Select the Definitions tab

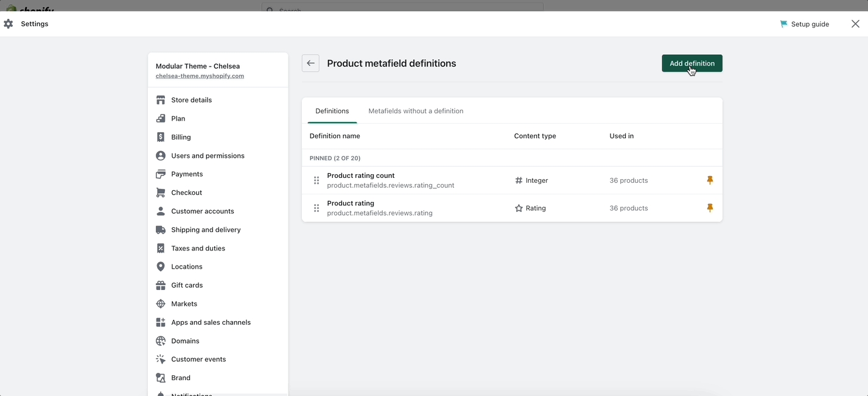pos(332,111)
